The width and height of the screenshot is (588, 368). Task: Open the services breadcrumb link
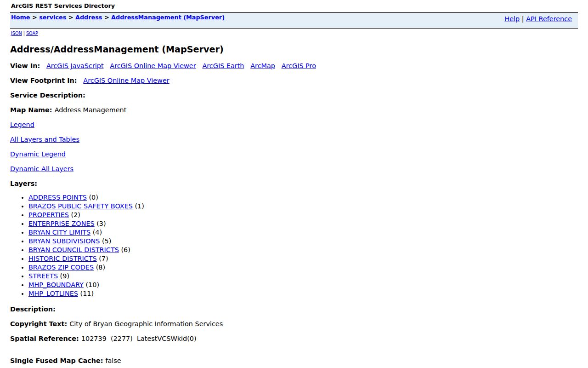coord(53,17)
